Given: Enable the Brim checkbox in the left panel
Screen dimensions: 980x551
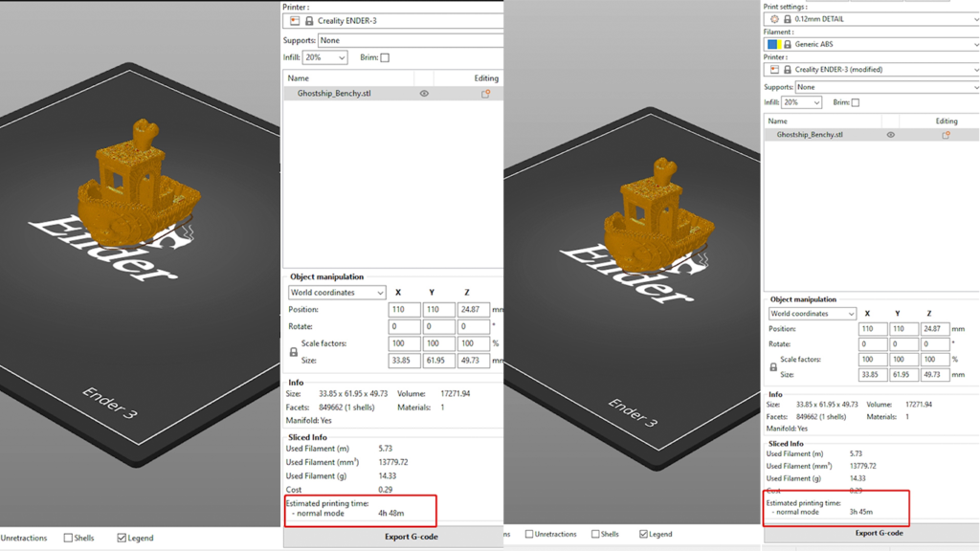Looking at the screenshot, I should pyautogui.click(x=385, y=57).
